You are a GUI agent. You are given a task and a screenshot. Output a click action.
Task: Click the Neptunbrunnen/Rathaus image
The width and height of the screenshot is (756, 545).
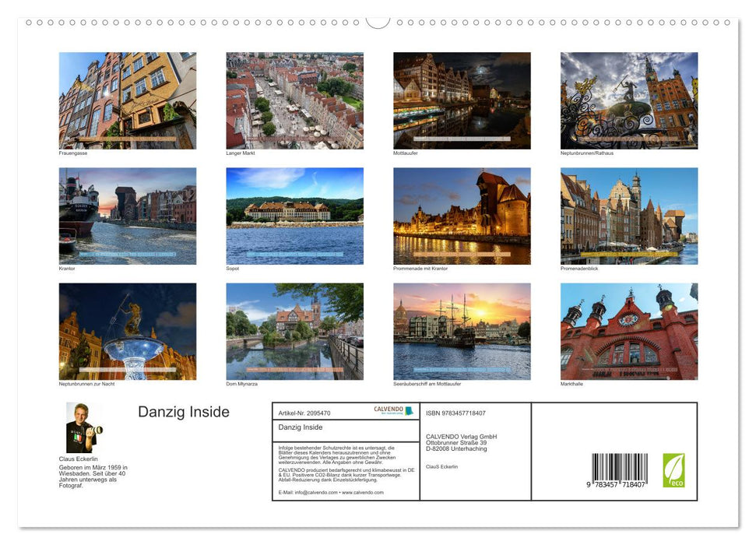click(629, 100)
